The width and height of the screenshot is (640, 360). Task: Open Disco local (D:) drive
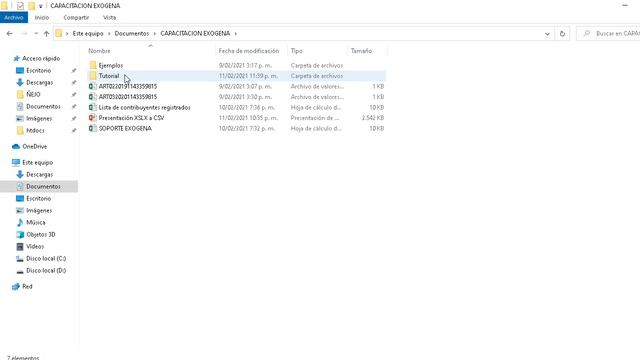pyautogui.click(x=46, y=271)
